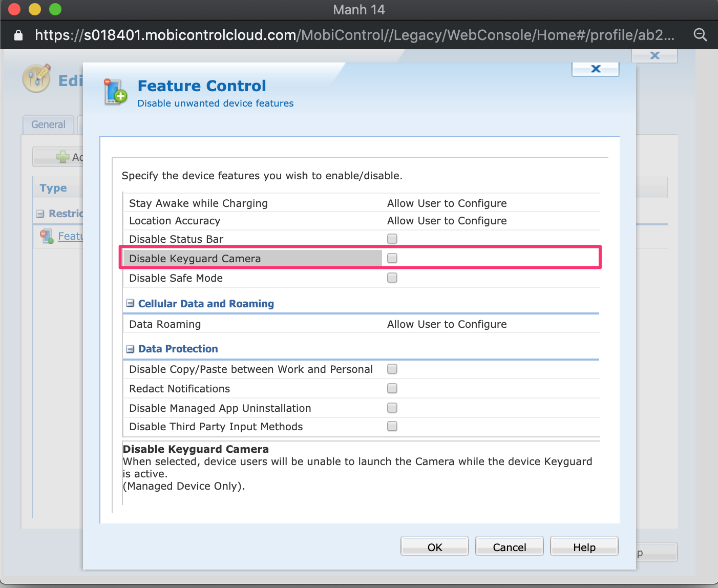Open the Data Roaming value dropdown
Viewport: 718px width, 588px height.
point(447,324)
